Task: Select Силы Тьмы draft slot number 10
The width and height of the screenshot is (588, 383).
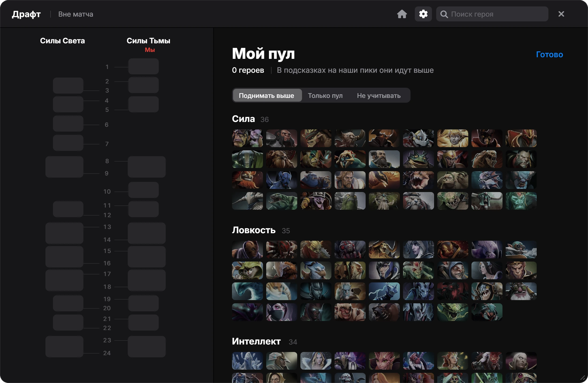Action: click(x=144, y=190)
